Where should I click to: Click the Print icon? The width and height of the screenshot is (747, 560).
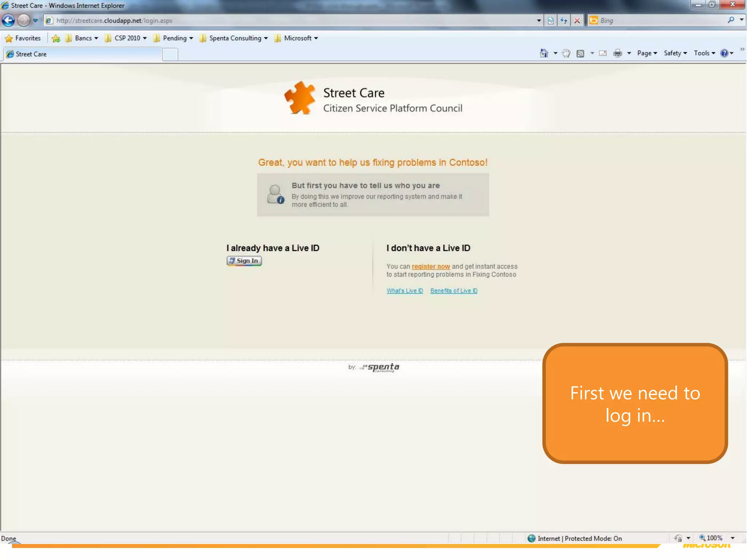(x=618, y=53)
